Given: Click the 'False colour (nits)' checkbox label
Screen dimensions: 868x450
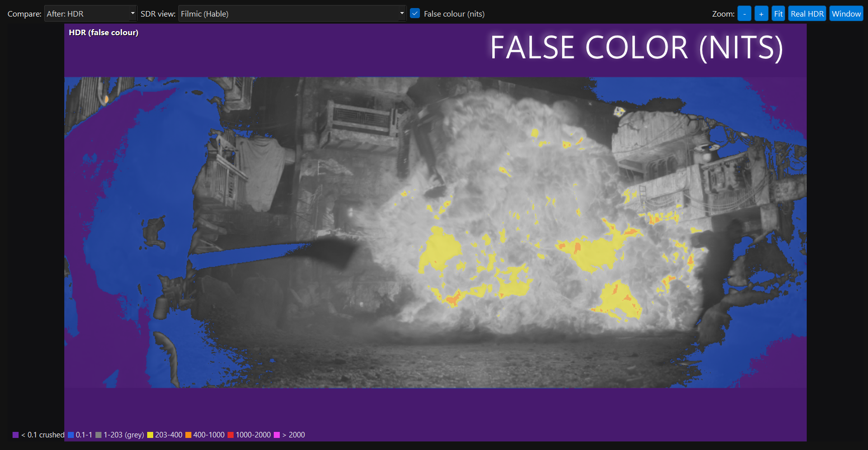Looking at the screenshot, I should point(454,14).
